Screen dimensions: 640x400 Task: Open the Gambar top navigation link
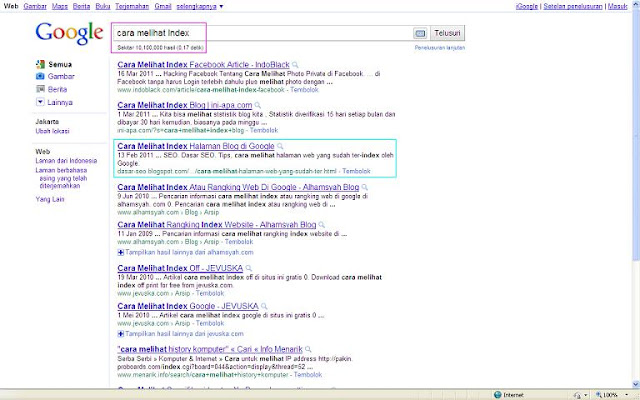(x=35, y=7)
